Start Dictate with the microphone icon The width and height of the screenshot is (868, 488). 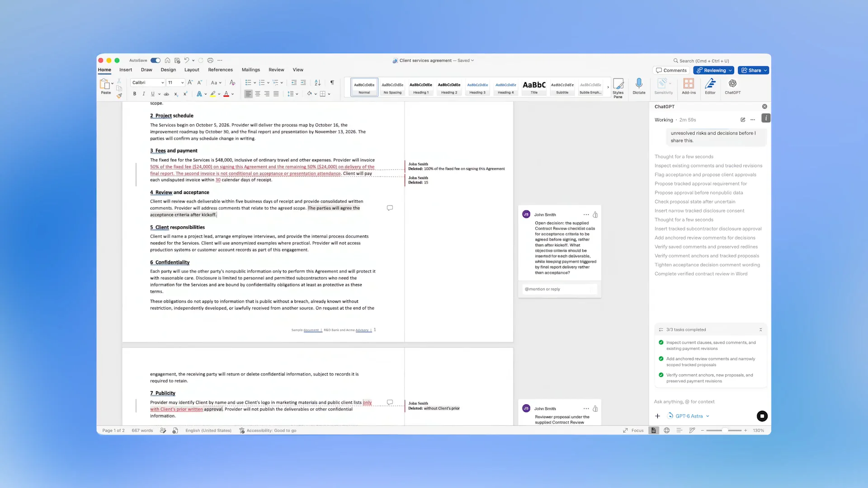639,86
